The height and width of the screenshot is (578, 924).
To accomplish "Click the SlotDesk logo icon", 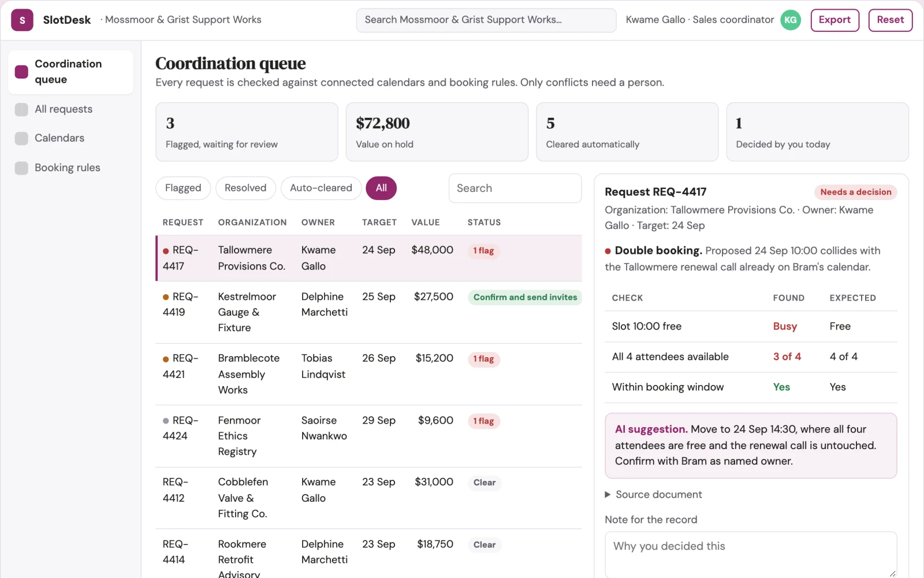I will point(22,20).
